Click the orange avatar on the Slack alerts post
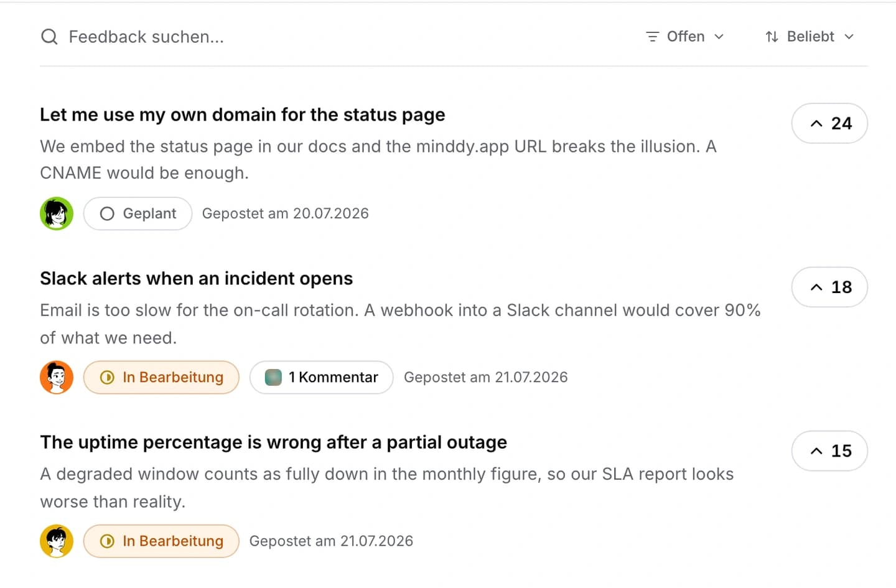896x588 pixels. 57,377
